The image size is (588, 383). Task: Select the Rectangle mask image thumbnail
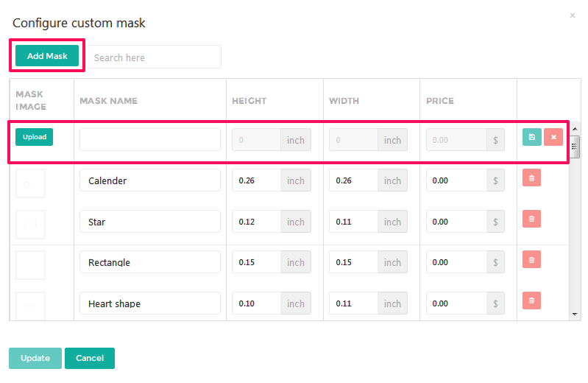pyautogui.click(x=30, y=265)
